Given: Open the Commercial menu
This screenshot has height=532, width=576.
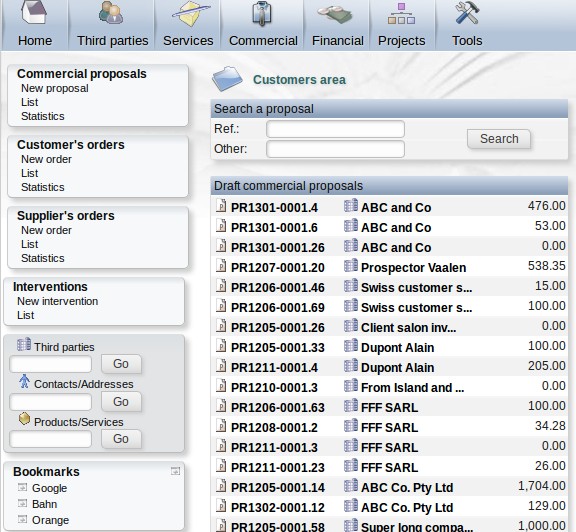Looking at the screenshot, I should pyautogui.click(x=263, y=40).
